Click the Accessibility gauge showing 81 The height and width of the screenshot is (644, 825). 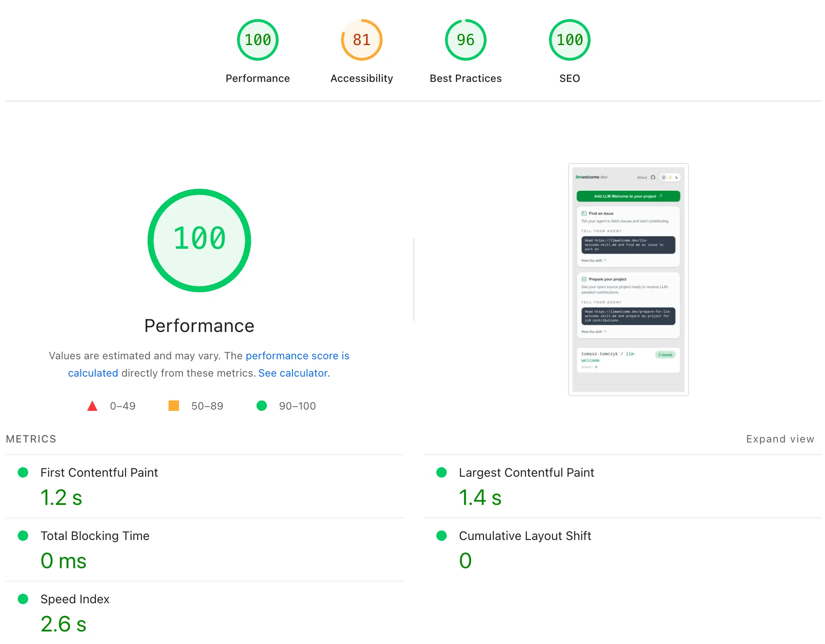coord(361,39)
